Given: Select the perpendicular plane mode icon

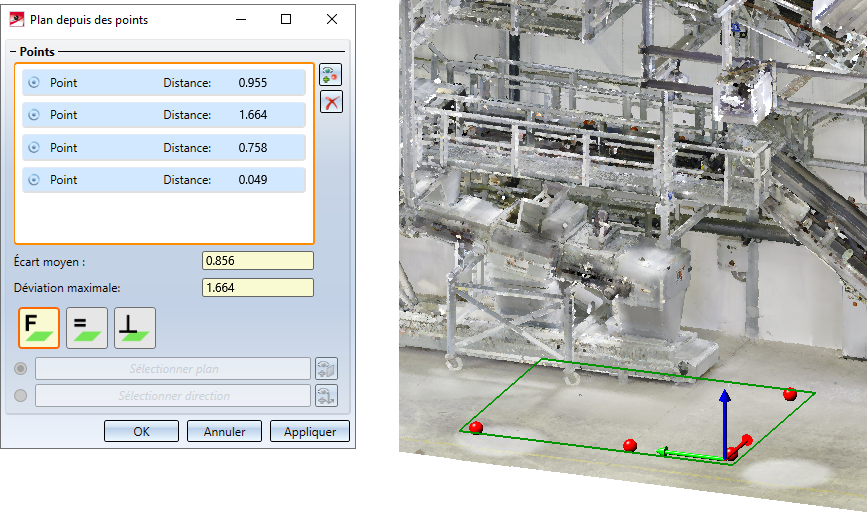Looking at the screenshot, I should tap(135, 328).
